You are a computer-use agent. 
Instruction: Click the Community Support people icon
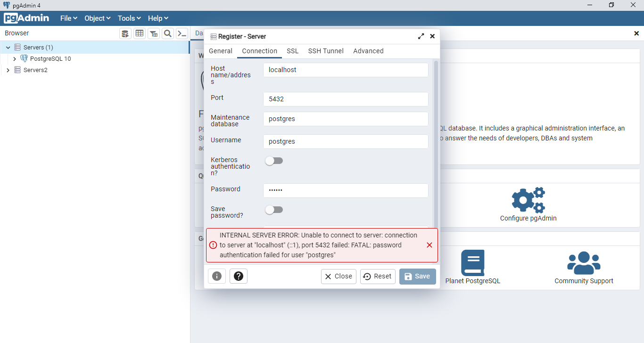pyautogui.click(x=584, y=262)
